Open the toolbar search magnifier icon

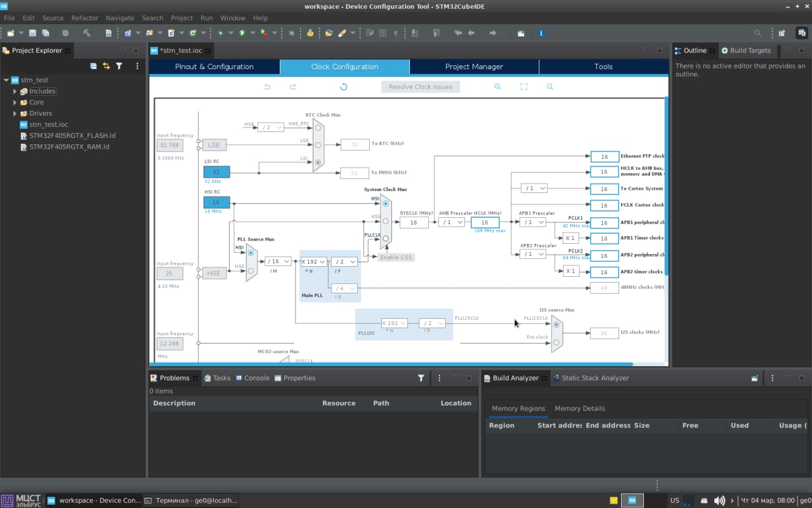[757, 33]
